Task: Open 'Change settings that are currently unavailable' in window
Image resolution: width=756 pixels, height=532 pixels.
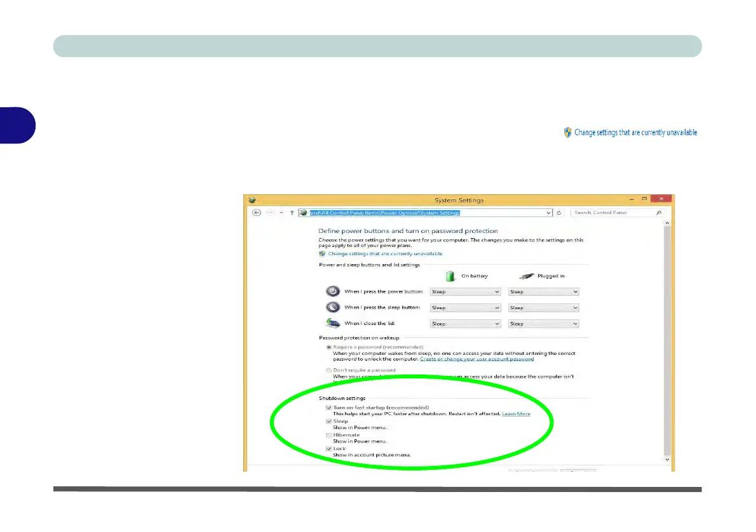Action: pyautogui.click(x=385, y=253)
